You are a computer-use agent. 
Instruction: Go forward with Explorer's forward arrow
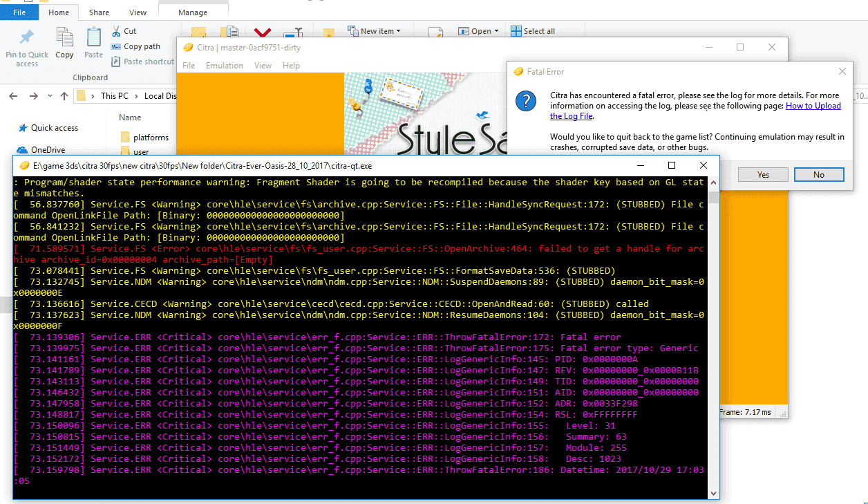(x=33, y=95)
